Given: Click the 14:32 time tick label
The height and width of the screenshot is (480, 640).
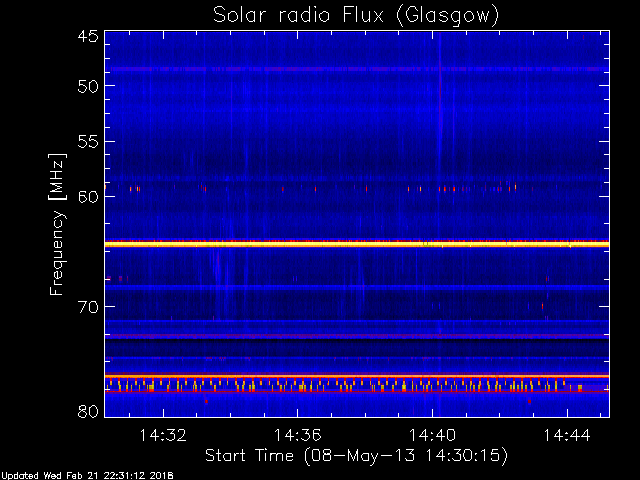Looking at the screenshot, I should pyautogui.click(x=163, y=435).
